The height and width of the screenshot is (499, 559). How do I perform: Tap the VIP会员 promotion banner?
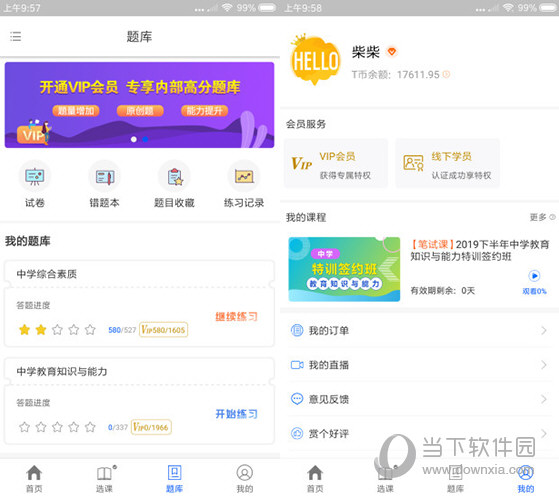pyautogui.click(x=139, y=105)
